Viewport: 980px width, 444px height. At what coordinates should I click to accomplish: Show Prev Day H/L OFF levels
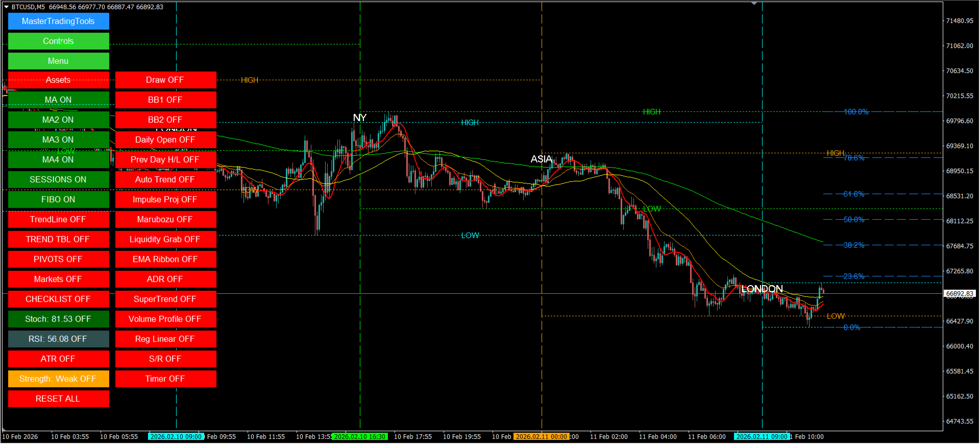click(x=166, y=160)
